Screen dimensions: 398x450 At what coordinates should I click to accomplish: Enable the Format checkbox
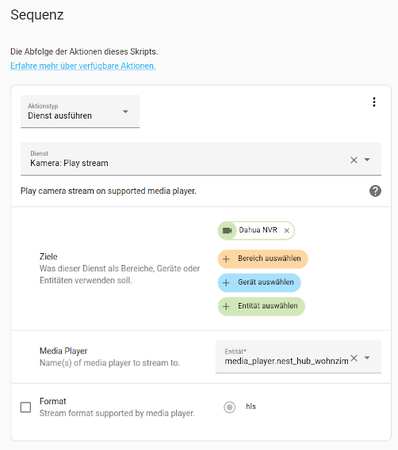pos(26,407)
